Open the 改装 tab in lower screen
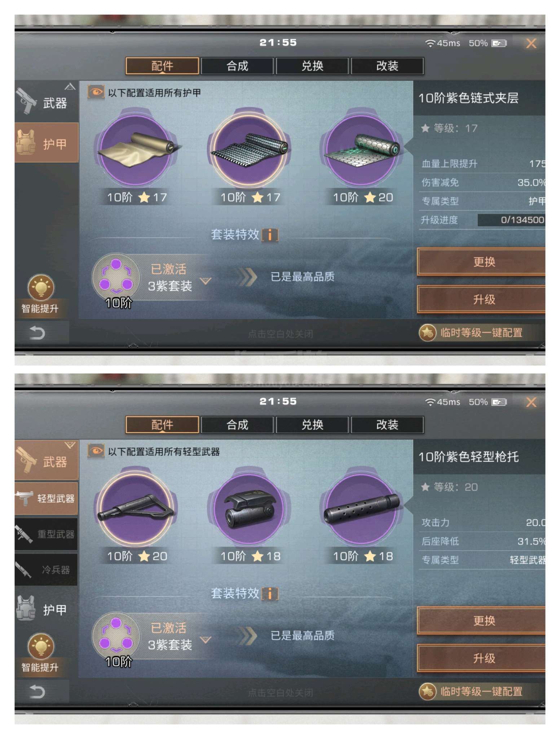This screenshot has width=560, height=739. [387, 425]
